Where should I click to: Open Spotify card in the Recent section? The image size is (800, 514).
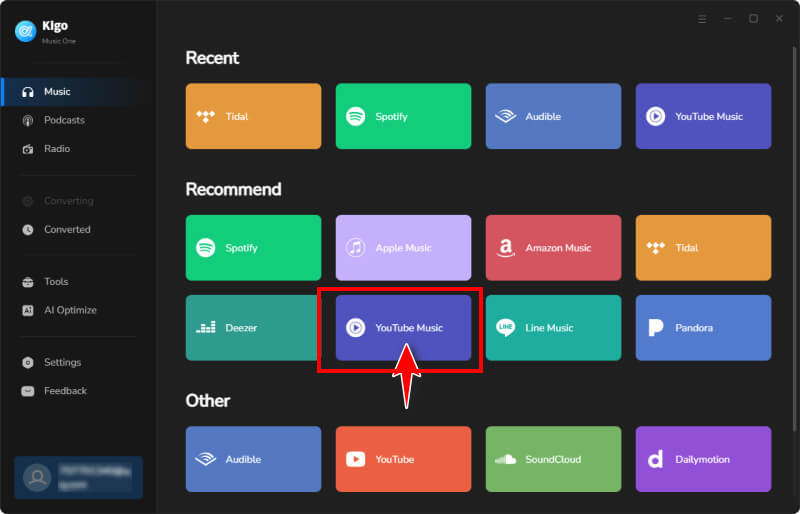[x=404, y=116]
